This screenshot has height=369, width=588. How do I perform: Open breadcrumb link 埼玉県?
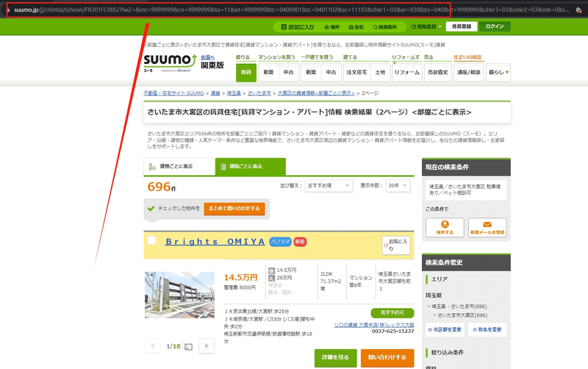coord(234,93)
